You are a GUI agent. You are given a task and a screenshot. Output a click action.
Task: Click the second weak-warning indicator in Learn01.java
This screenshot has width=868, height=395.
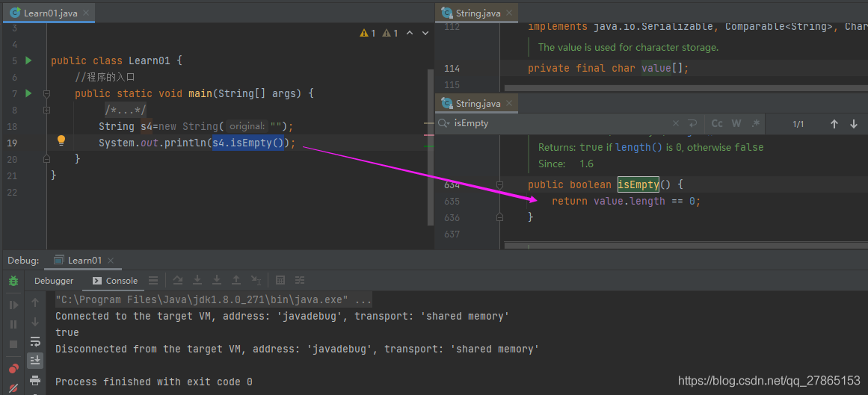390,33
